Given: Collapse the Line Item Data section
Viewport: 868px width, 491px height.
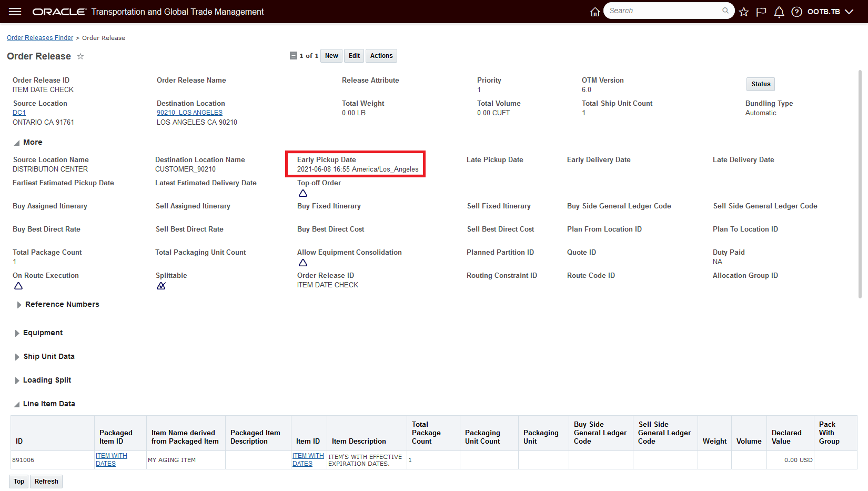Looking at the screenshot, I should [x=17, y=404].
